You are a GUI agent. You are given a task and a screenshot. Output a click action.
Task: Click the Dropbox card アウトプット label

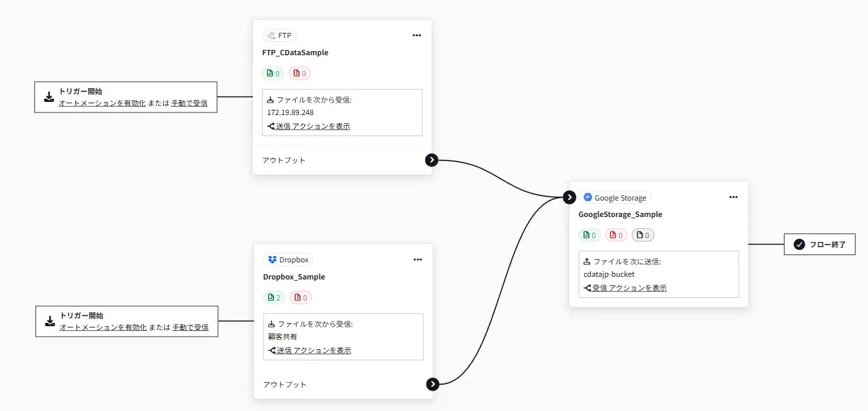(x=285, y=384)
